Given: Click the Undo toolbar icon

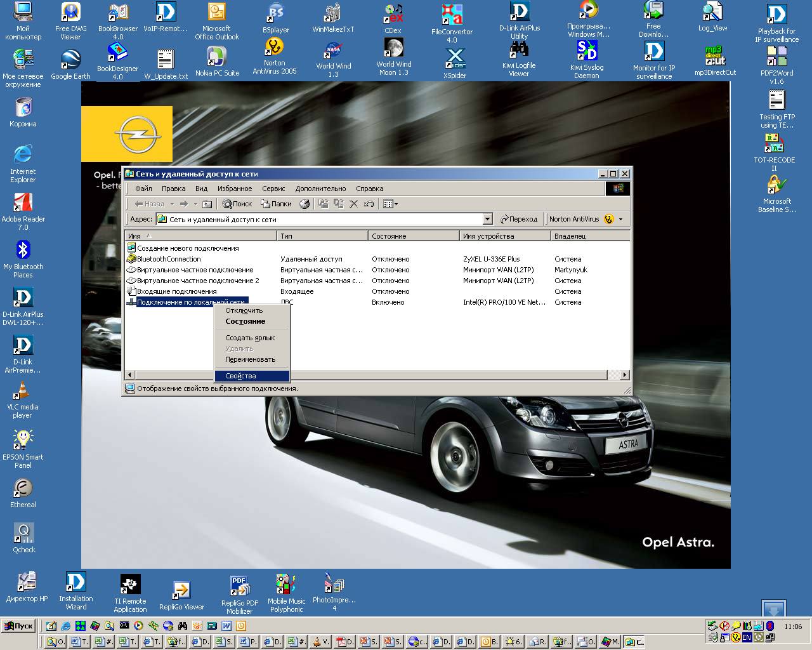Looking at the screenshot, I should 369,204.
